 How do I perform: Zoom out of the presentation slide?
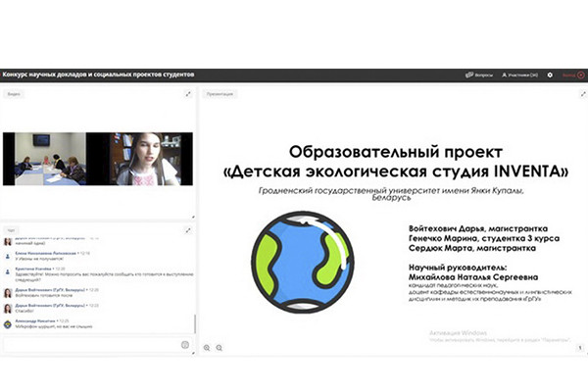[219, 348]
